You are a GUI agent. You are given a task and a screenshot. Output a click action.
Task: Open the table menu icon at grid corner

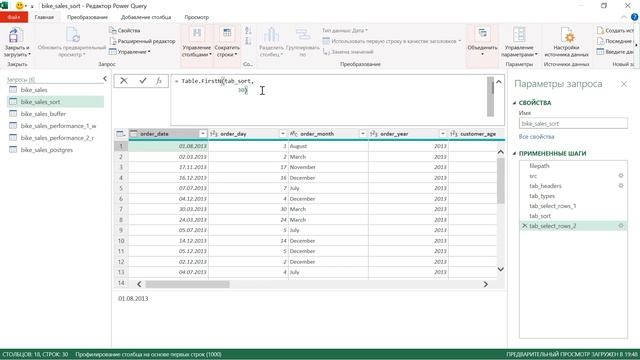[x=121, y=134]
